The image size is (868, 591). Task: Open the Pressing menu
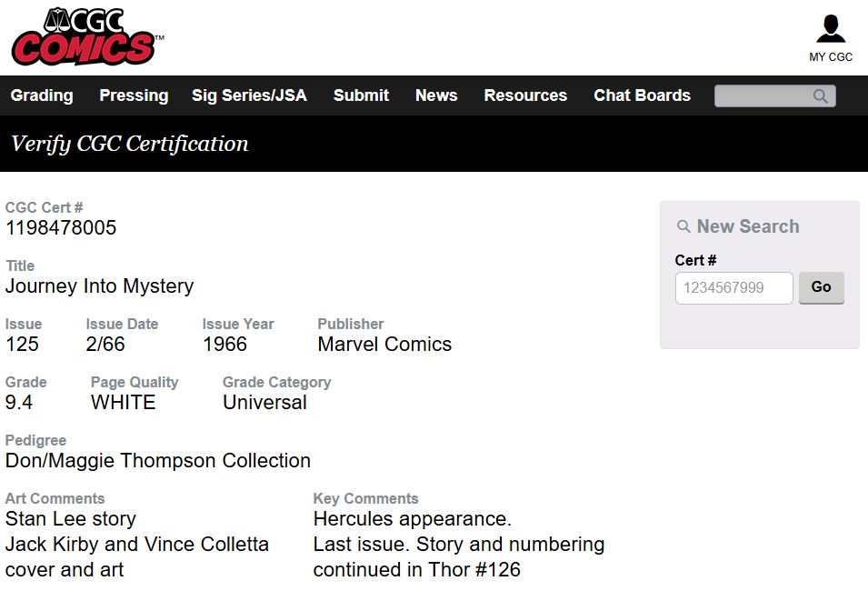click(x=134, y=95)
